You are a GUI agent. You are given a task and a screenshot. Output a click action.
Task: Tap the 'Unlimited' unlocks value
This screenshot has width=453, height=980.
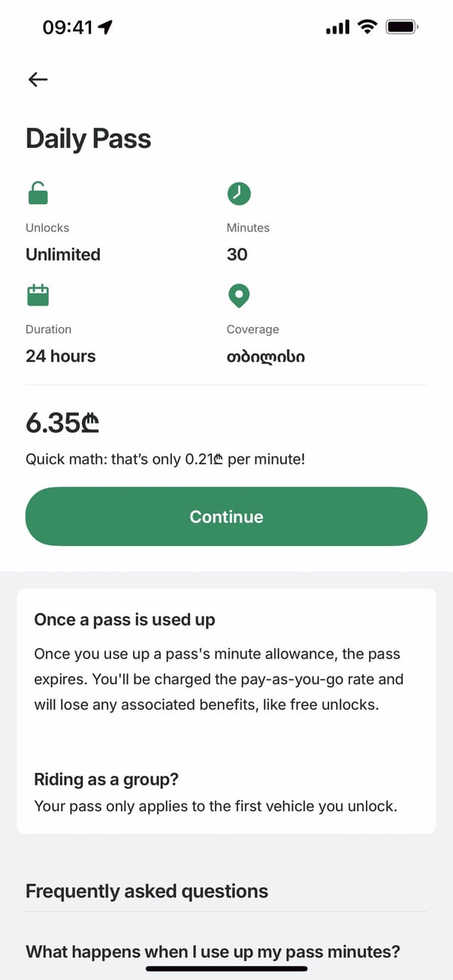(63, 255)
